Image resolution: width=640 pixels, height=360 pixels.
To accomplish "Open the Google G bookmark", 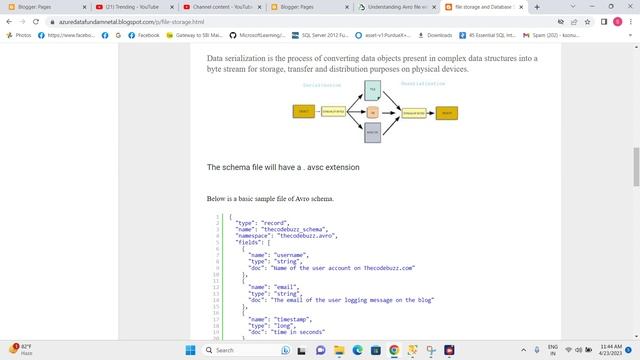I will tap(118, 35).
